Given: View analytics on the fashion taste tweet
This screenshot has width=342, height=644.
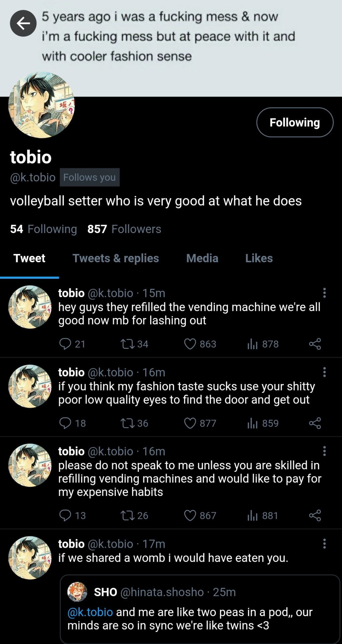Looking at the screenshot, I should point(253,423).
